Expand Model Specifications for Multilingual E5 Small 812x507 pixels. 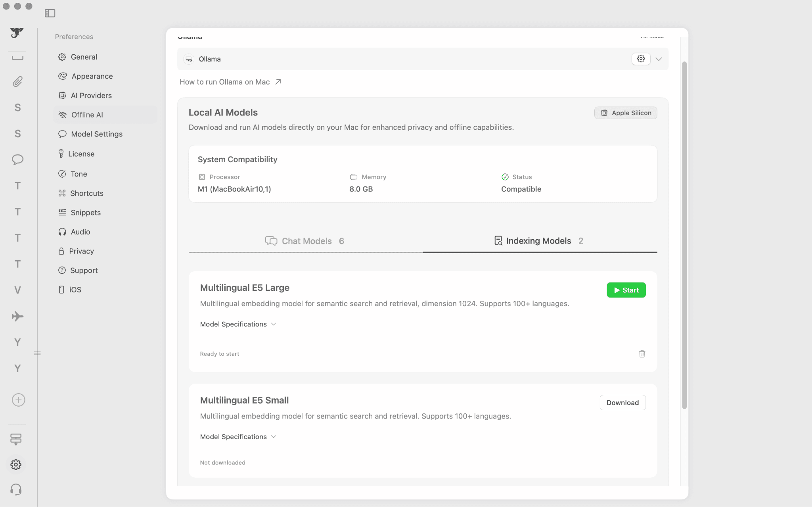pos(238,436)
